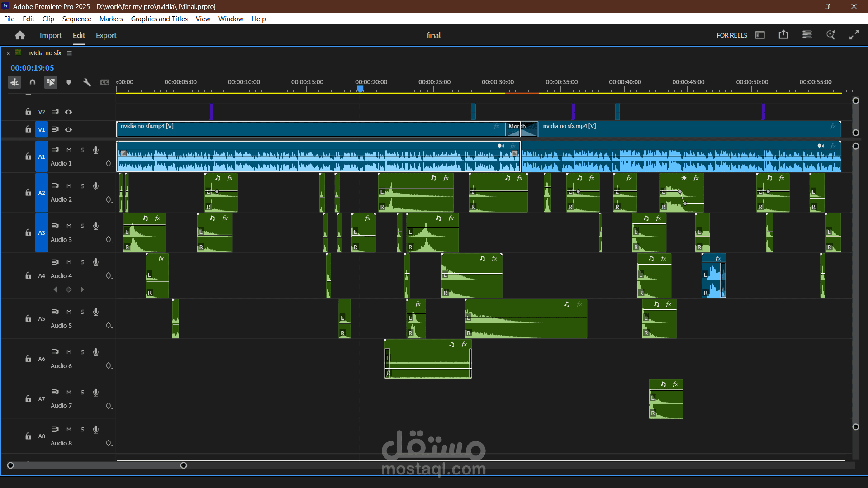Toggle sync lock on track V1

(55, 129)
